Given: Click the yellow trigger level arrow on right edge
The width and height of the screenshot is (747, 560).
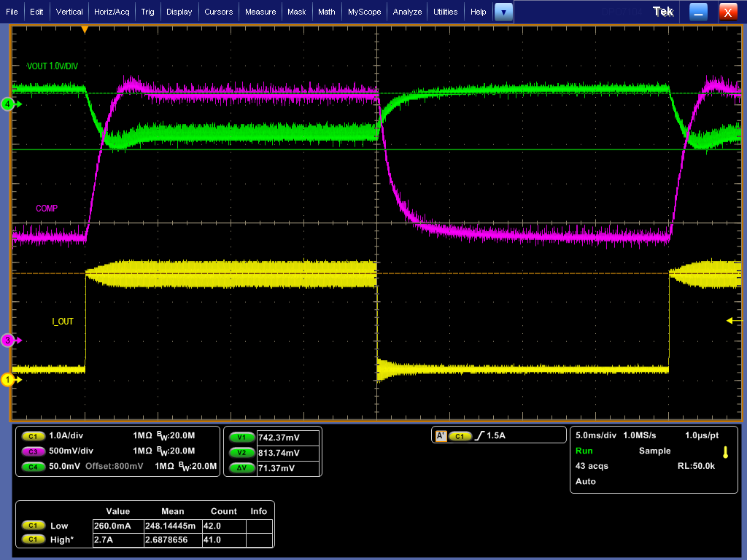Looking at the screenshot, I should pyautogui.click(x=729, y=319).
